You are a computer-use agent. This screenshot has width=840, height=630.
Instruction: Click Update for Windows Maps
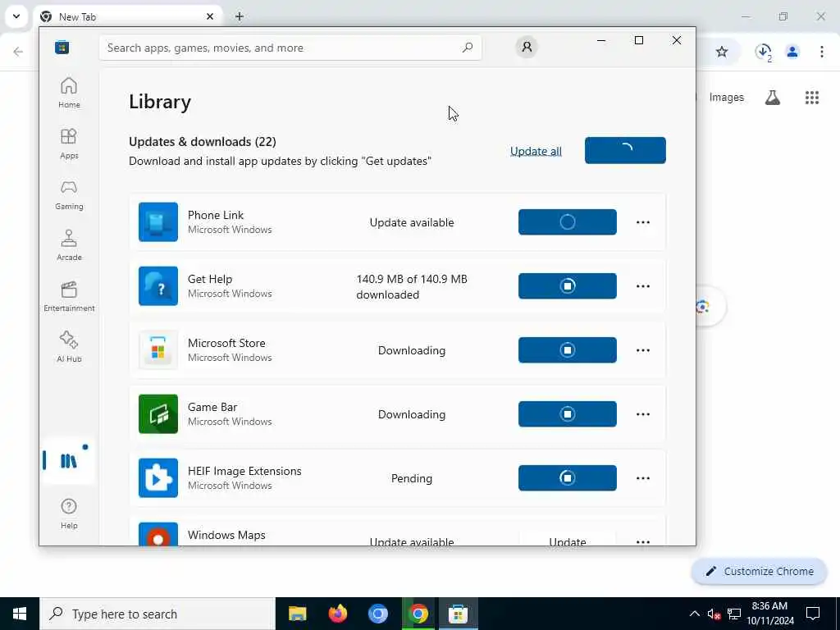pyautogui.click(x=568, y=539)
